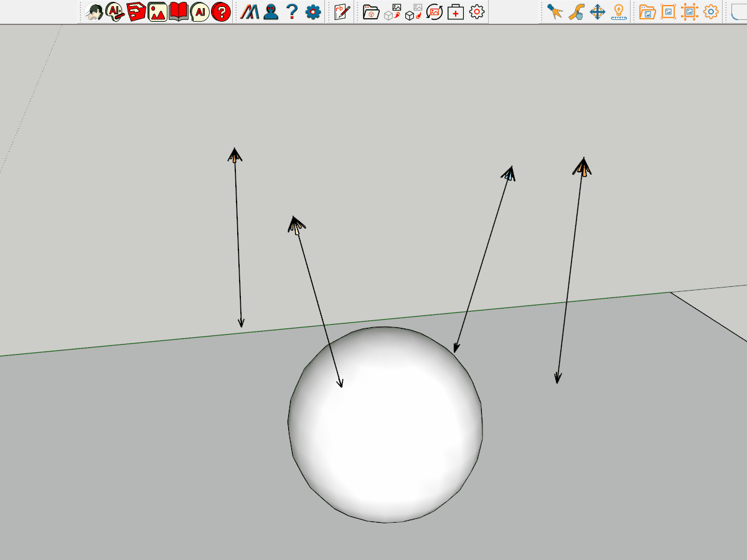Screen dimensions: 747x560
Task: Select the AI paintbrush speech bubble icon
Action: [x=115, y=12]
